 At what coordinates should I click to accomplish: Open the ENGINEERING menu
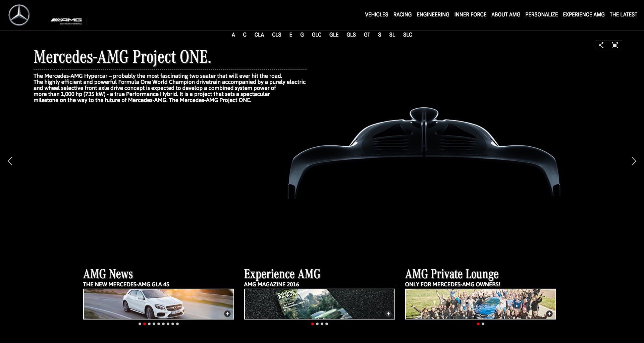tap(433, 15)
